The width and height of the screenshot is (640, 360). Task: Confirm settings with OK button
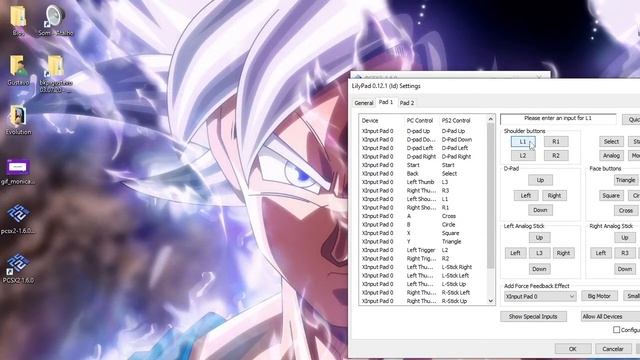573,349
